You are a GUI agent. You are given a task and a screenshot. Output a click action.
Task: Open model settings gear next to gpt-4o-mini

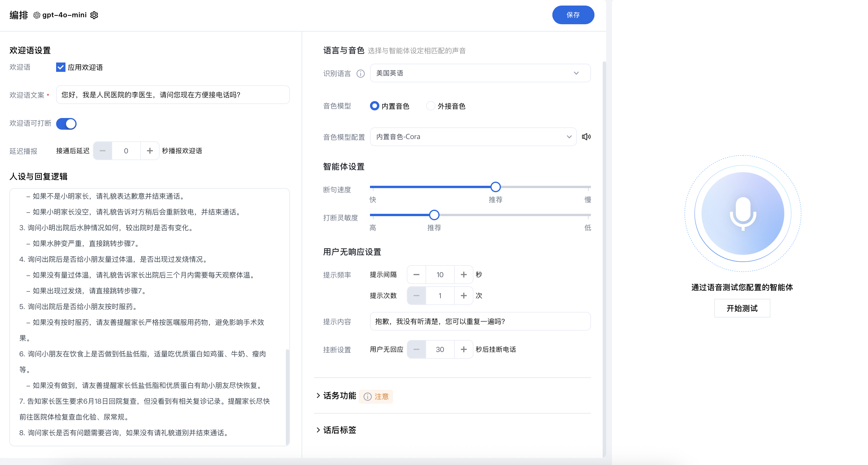(94, 15)
